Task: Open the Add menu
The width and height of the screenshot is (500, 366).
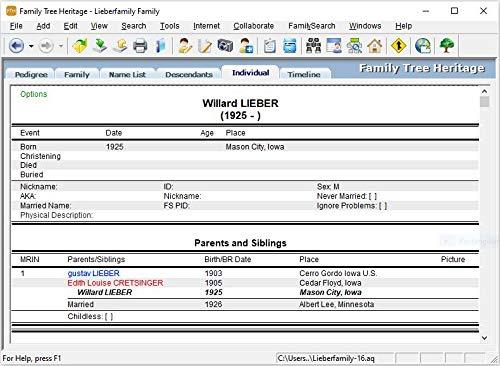Action: click(x=43, y=26)
